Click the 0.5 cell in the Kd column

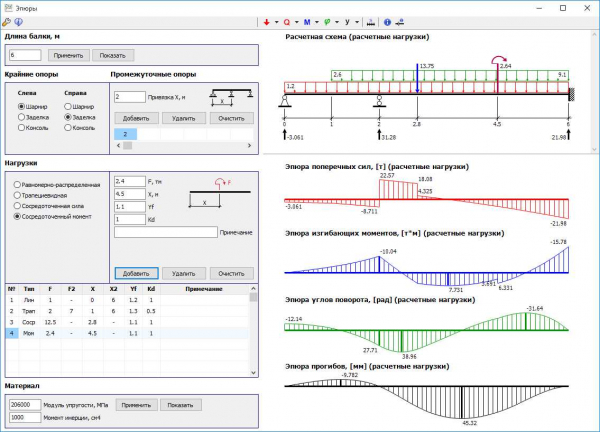click(x=151, y=311)
